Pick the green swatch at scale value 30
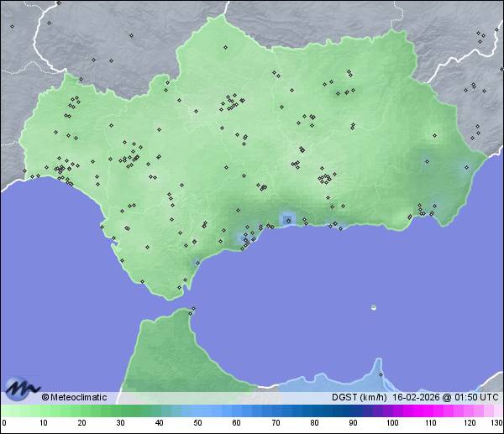Screen dimensions: 504x434 coord(119,411)
